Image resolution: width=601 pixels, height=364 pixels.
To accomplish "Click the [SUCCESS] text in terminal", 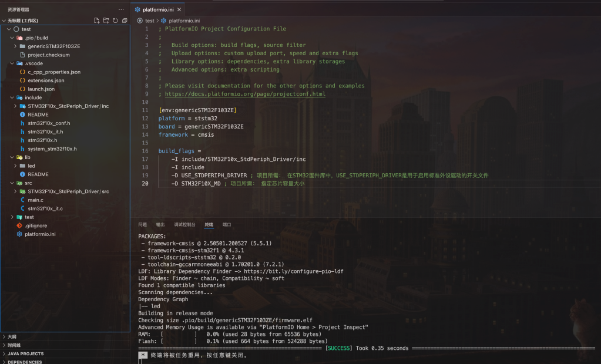I will [338, 348].
